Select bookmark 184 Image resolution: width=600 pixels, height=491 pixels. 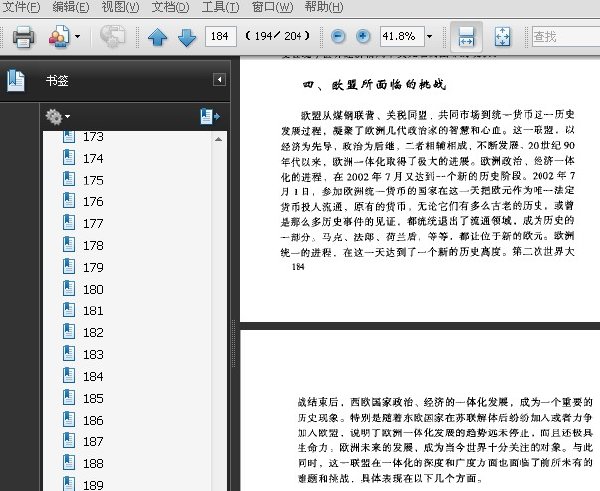[83, 376]
